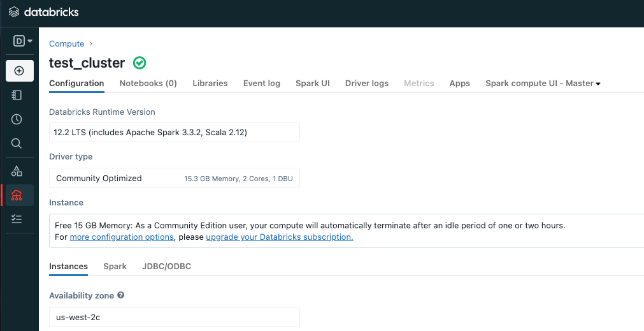Open the Recents clock icon
The image size is (644, 331).
[x=17, y=119]
